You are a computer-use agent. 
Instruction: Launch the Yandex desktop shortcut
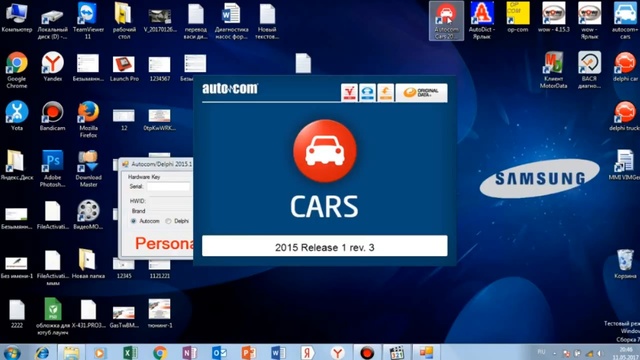pos(53,66)
